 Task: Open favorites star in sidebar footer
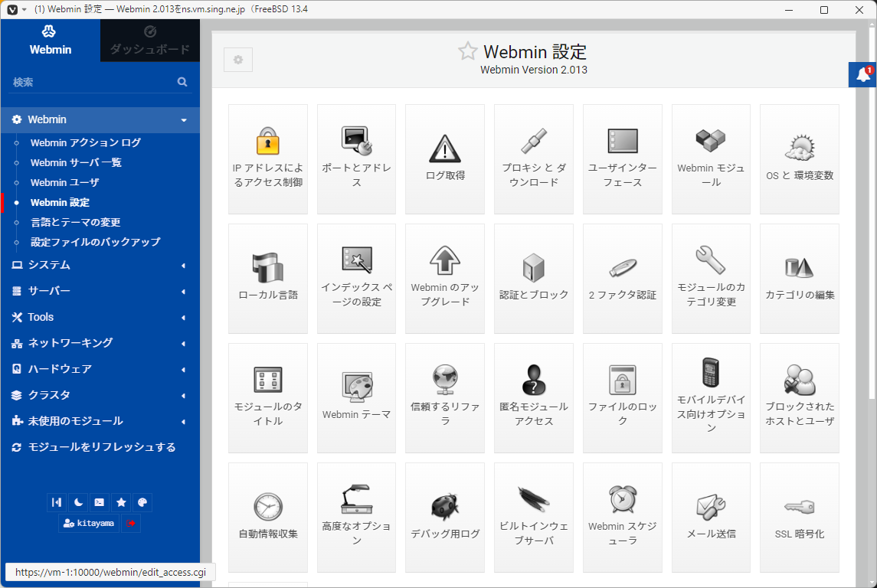(121, 502)
